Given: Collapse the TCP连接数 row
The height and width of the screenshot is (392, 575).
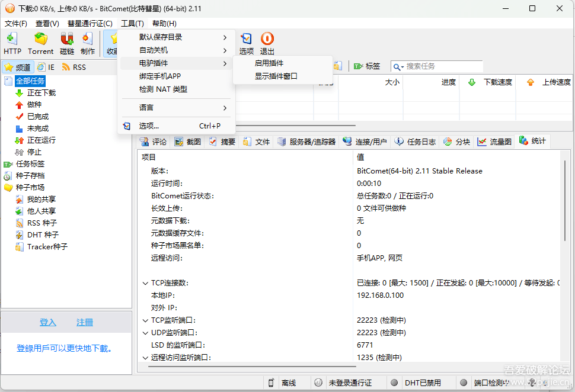Looking at the screenshot, I should click(x=145, y=283).
